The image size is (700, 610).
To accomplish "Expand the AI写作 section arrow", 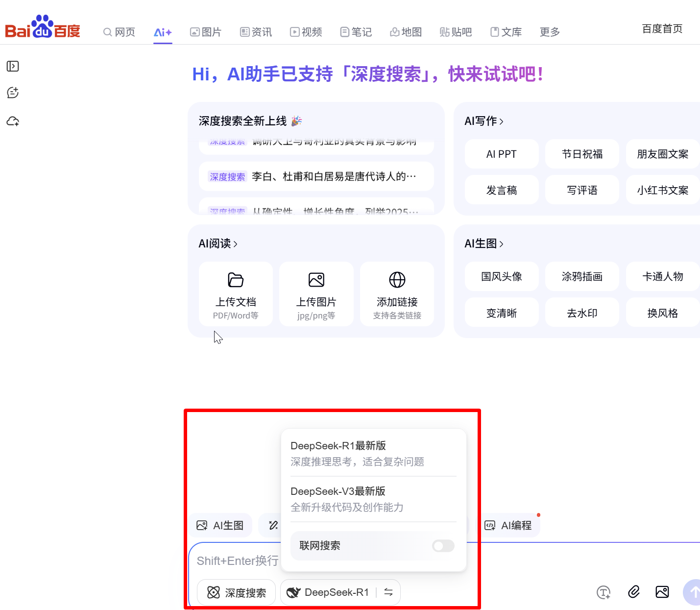I will [x=501, y=122].
